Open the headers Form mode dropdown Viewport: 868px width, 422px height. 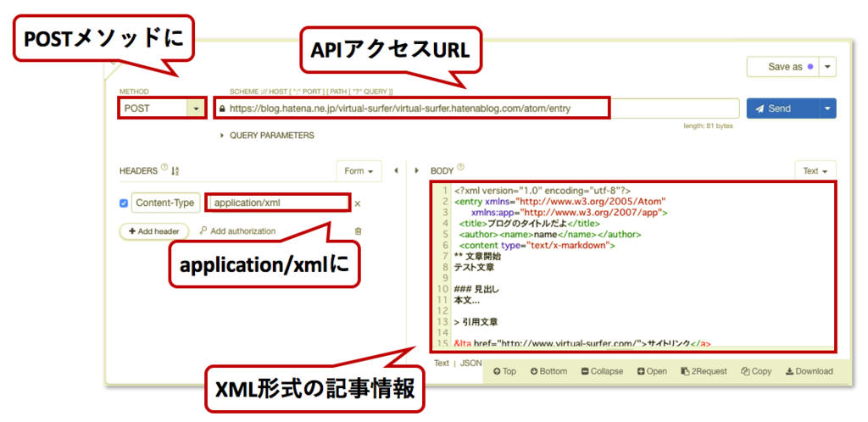point(359,171)
